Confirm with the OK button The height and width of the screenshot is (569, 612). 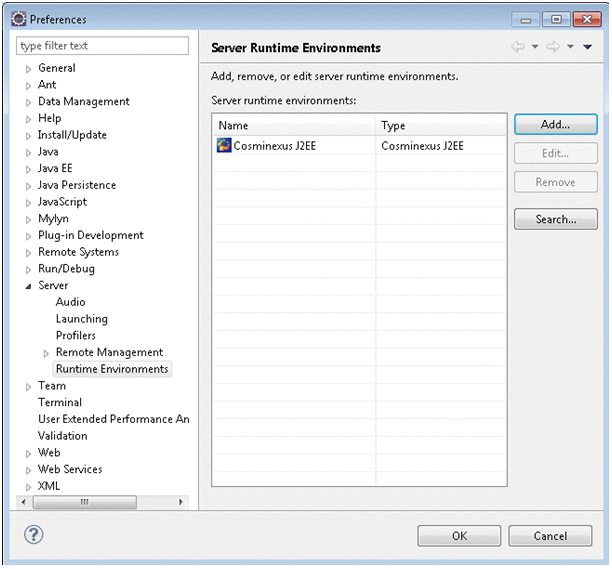coord(459,536)
